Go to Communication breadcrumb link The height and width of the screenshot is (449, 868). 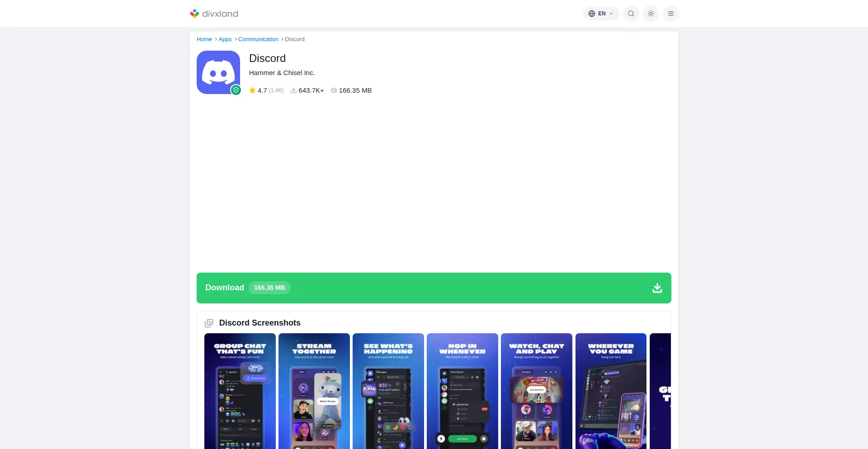pos(258,39)
